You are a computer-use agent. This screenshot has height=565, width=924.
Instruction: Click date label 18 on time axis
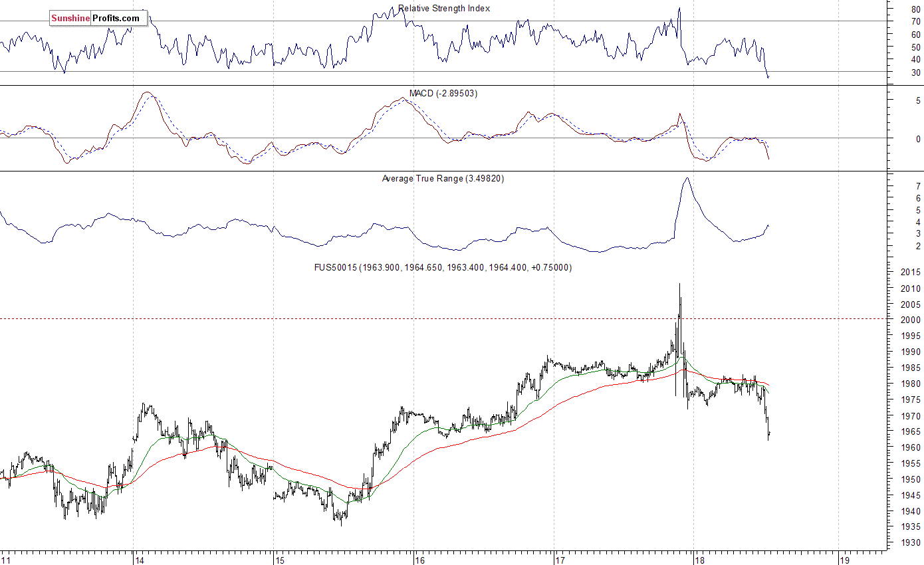[699, 560]
